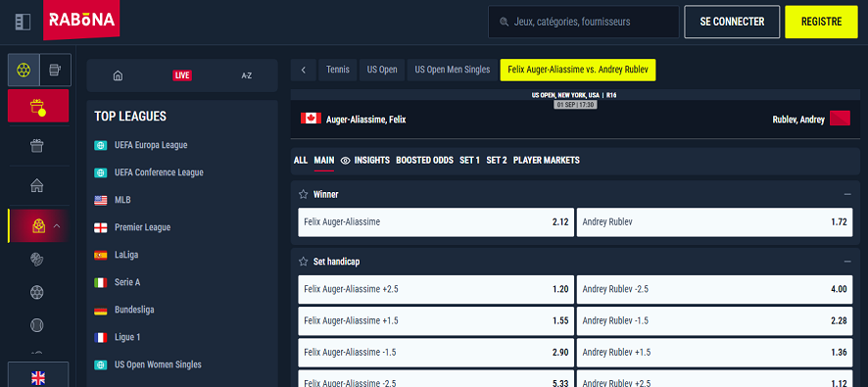Collapse the Set handicap market
This screenshot has height=387, width=868.
[847, 262]
